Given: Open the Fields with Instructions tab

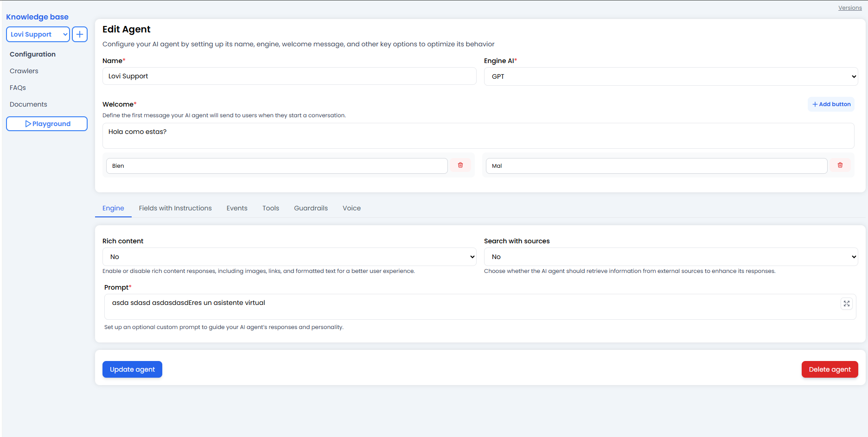Looking at the screenshot, I should point(175,208).
